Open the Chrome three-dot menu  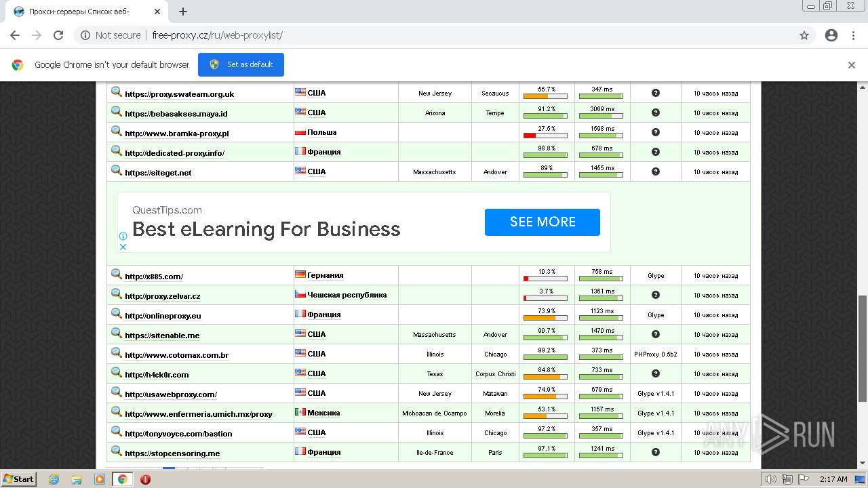853,35
